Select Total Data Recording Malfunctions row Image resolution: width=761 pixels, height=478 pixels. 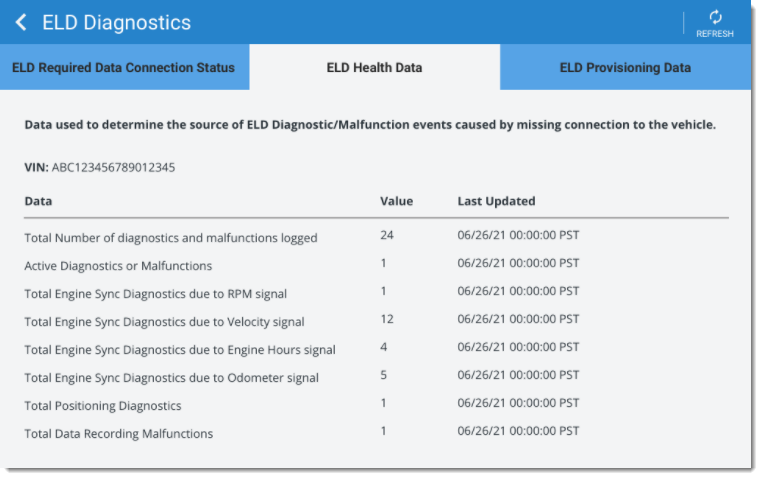376,433
